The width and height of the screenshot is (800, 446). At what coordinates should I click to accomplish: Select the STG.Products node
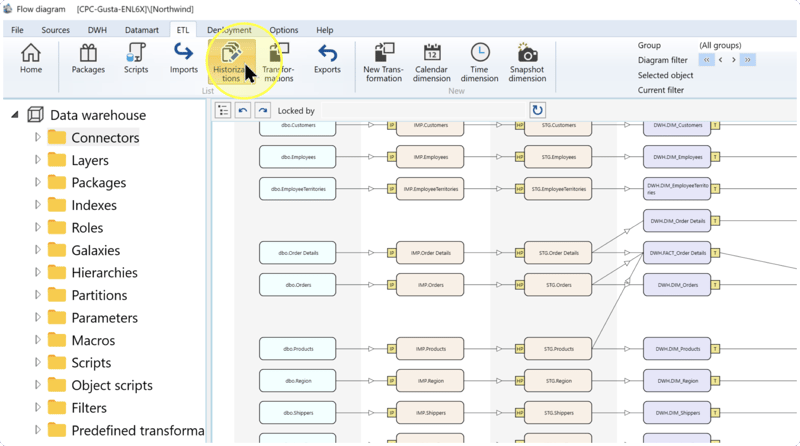point(558,349)
